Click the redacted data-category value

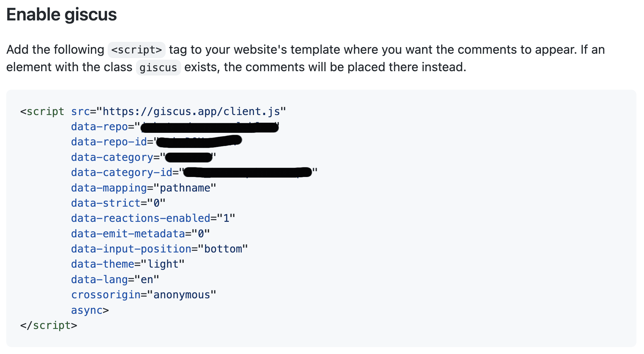189,157
